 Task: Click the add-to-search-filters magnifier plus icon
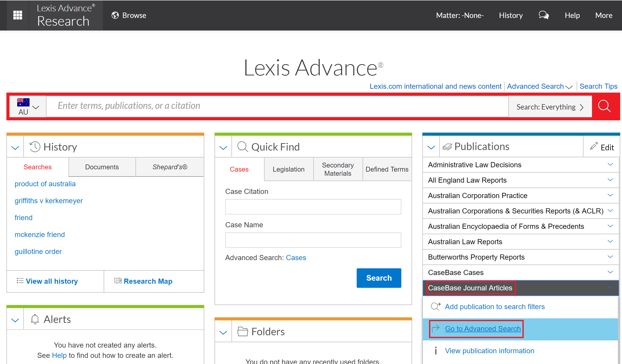click(436, 306)
